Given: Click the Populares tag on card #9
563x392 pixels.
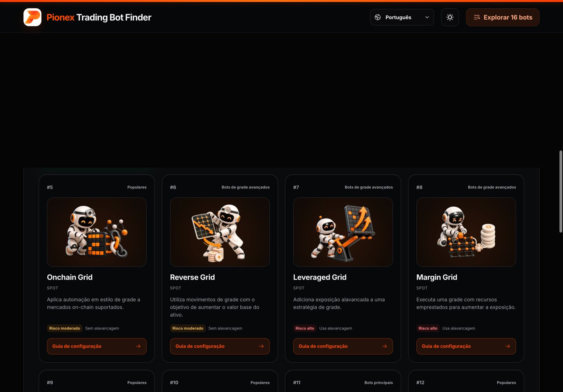Looking at the screenshot, I should click(137, 383).
